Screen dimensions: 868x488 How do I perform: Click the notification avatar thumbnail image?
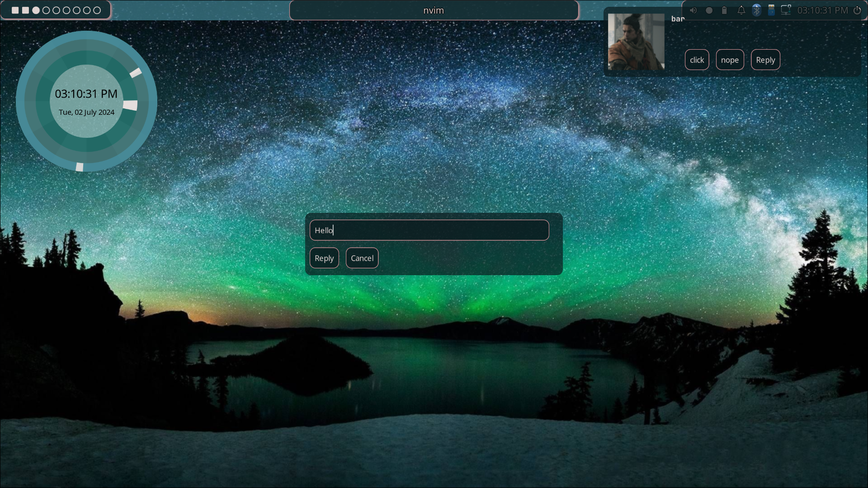click(636, 42)
